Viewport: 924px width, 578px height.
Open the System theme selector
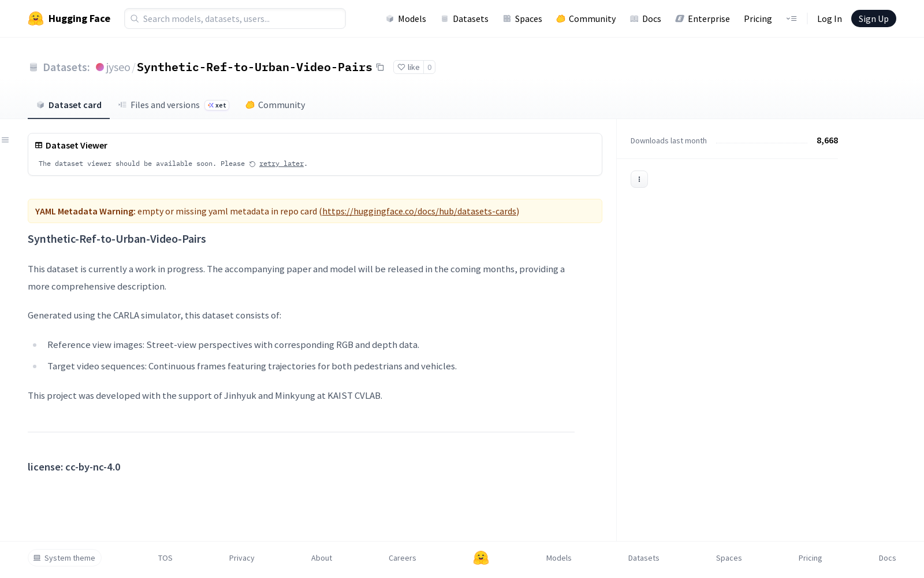(x=65, y=558)
